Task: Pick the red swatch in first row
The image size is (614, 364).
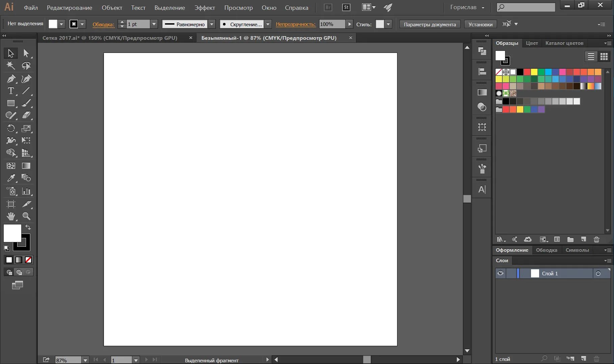Action: coord(527,72)
